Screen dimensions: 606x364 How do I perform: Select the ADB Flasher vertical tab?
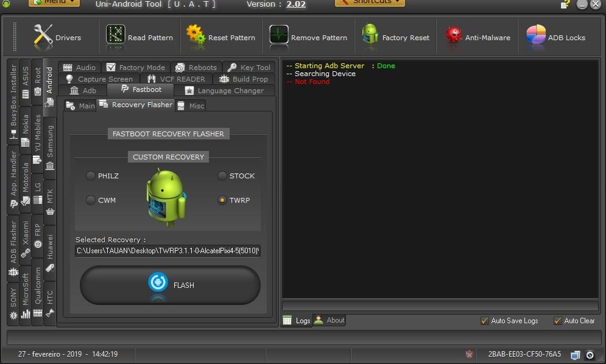[x=13, y=248]
